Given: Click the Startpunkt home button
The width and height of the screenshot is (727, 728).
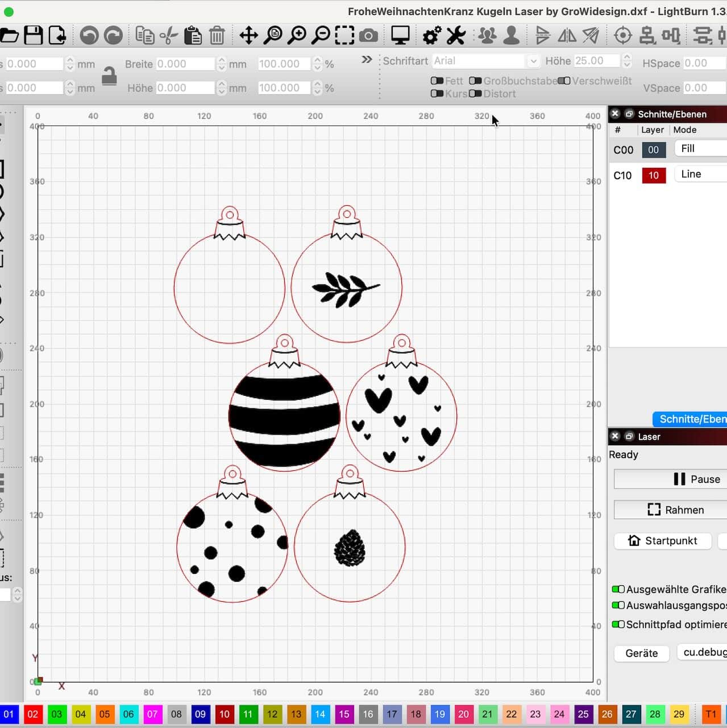Looking at the screenshot, I should pyautogui.click(x=662, y=541).
